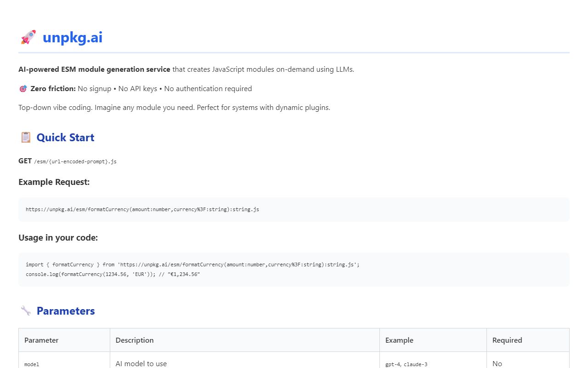The height and width of the screenshot is (368, 588).
Task: Select the model parameter cell
Action: (x=31, y=364)
